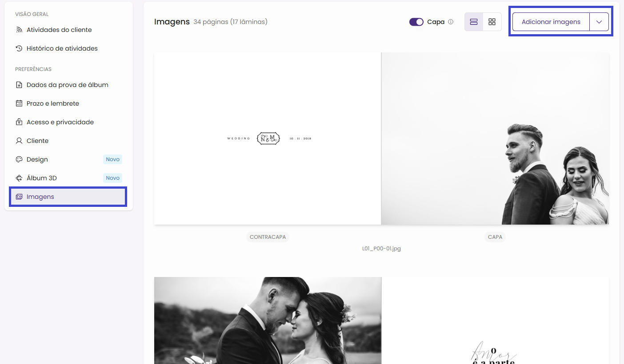Go to Acesso e privacidade settings
The height and width of the screenshot is (364, 624).
coord(60,122)
